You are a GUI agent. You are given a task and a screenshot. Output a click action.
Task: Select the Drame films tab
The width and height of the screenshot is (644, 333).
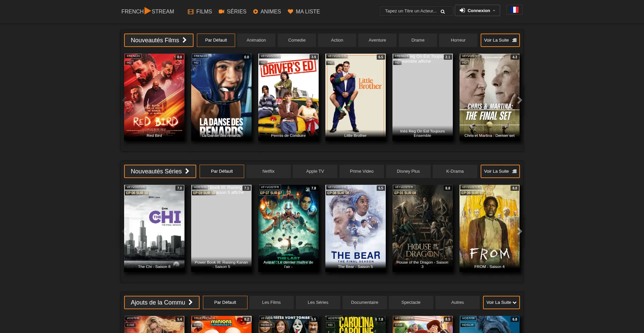pyautogui.click(x=418, y=40)
